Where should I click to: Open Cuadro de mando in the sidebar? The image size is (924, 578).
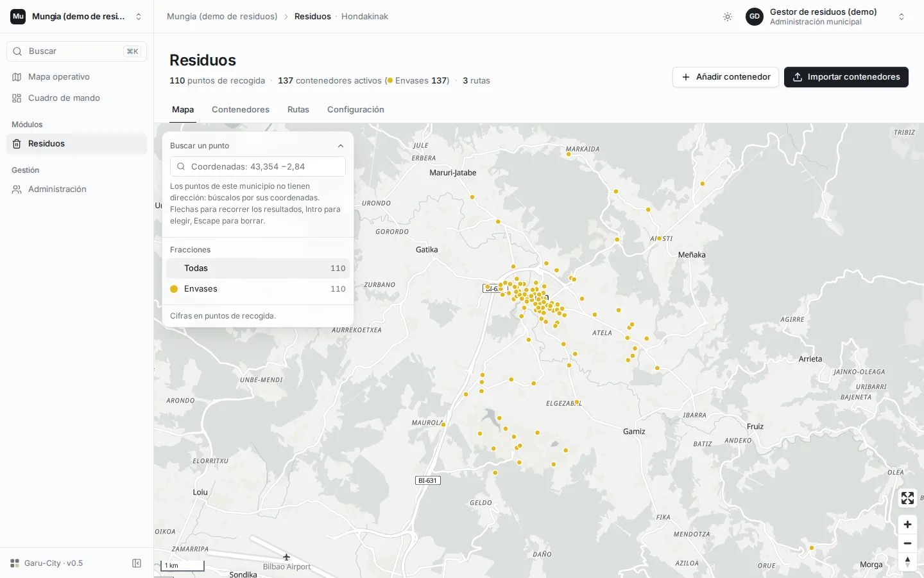coord(77,98)
